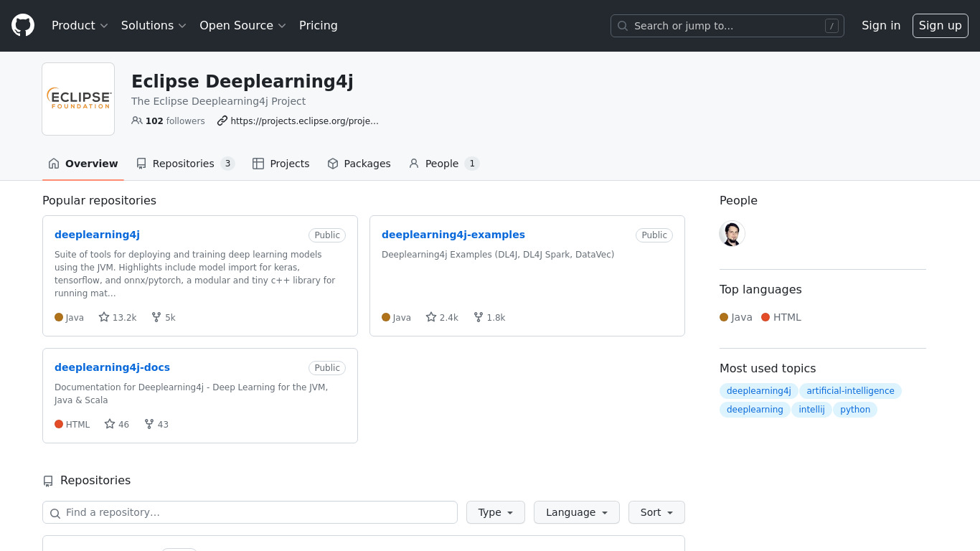Go to the Pricing page
The height and width of the screenshot is (551, 980).
point(319,26)
